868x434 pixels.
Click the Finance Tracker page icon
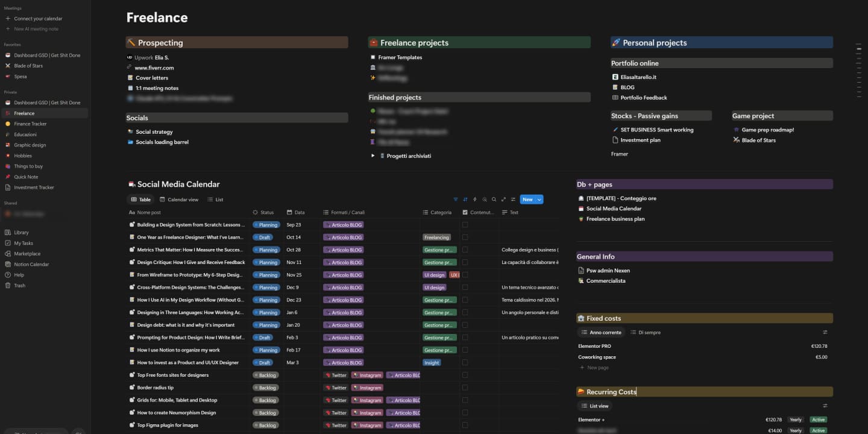[8, 124]
